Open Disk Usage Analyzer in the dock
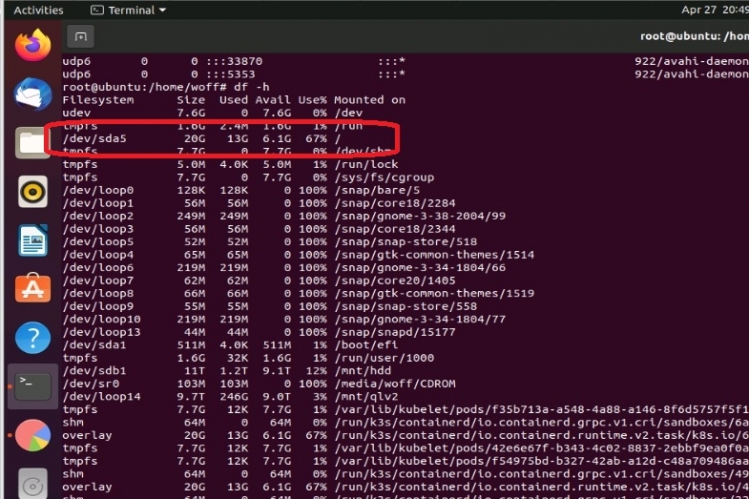 point(32,435)
